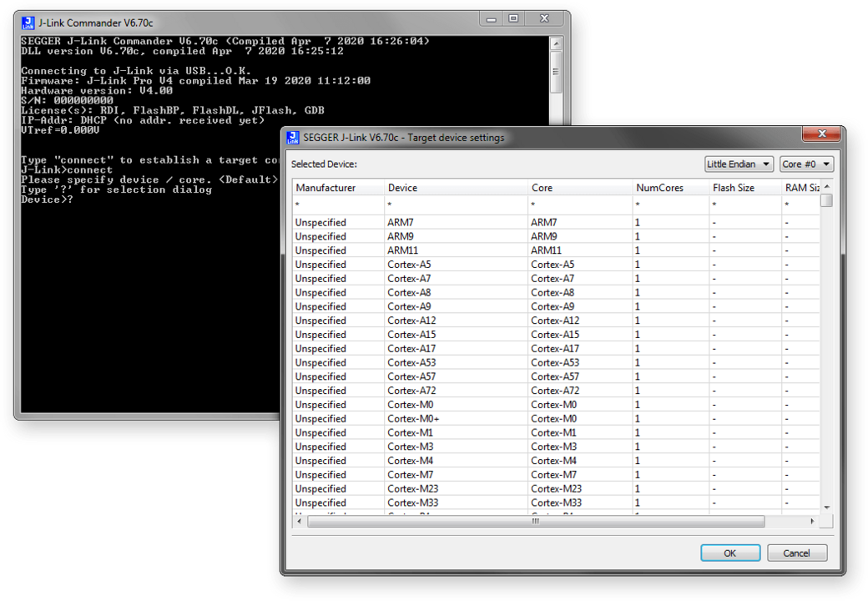Close the Target device settings dialog
The image size is (868, 601).
point(822,134)
